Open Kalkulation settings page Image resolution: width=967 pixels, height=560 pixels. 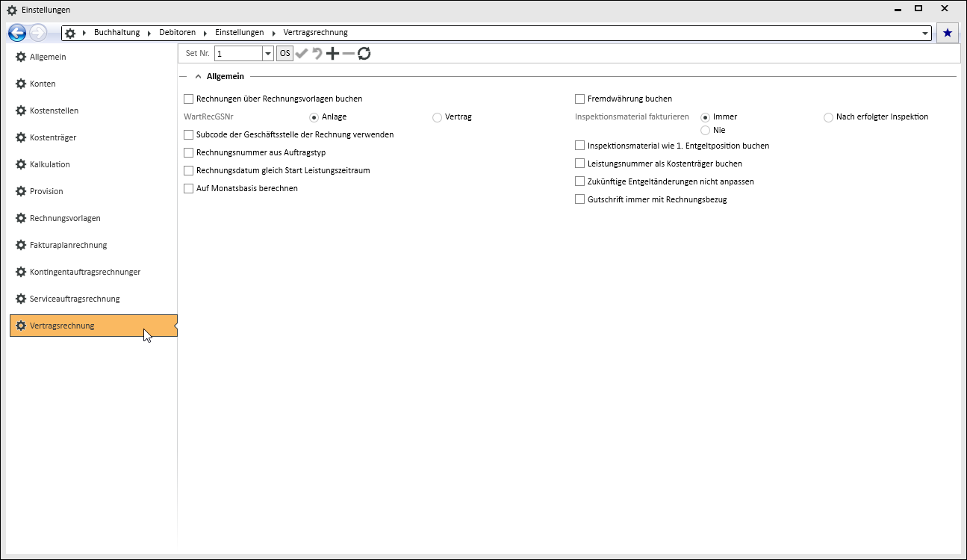[x=93, y=164]
